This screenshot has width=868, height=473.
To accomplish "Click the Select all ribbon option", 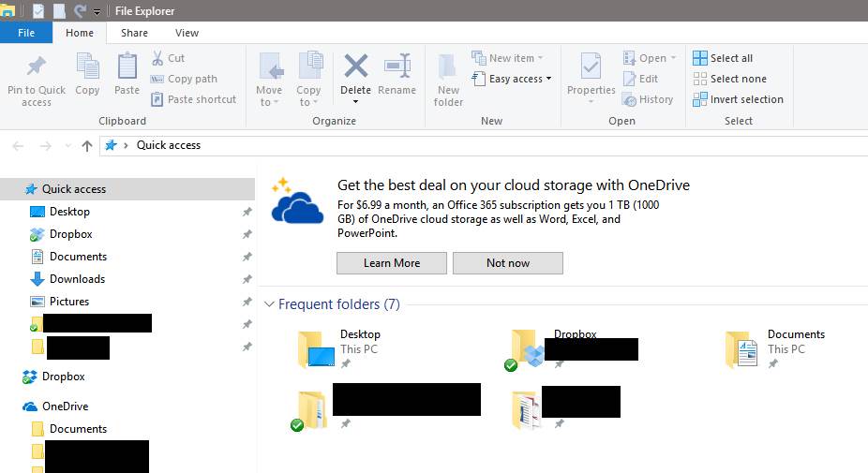I will coord(723,58).
